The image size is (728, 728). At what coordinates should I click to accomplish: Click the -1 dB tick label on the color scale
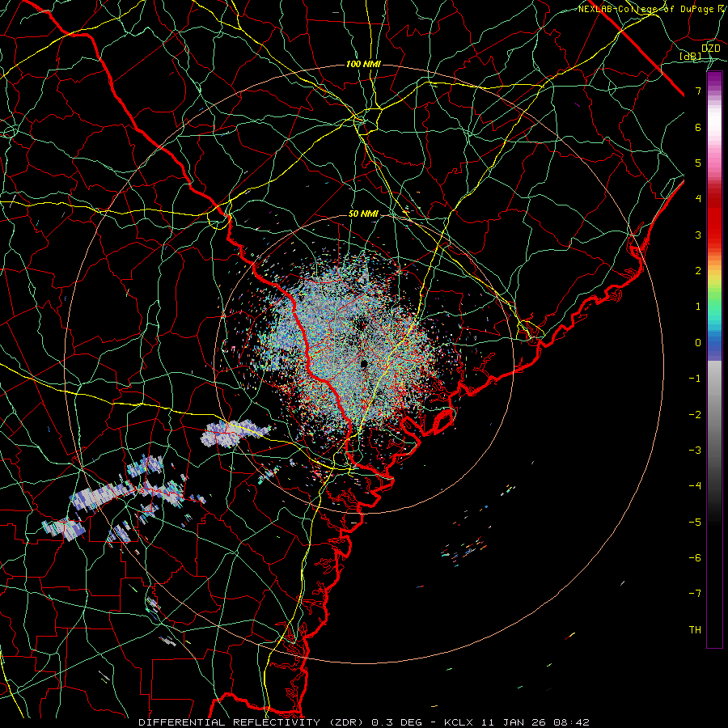pyautogui.click(x=695, y=379)
